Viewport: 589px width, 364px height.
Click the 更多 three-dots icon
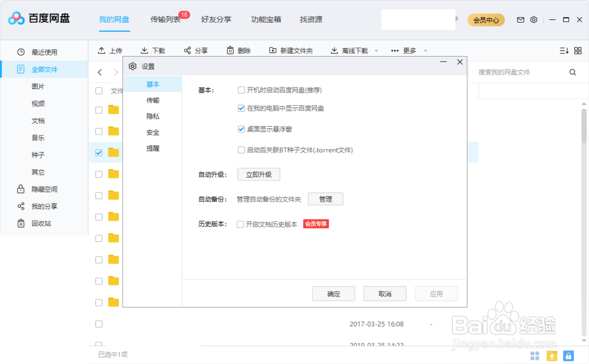(395, 50)
